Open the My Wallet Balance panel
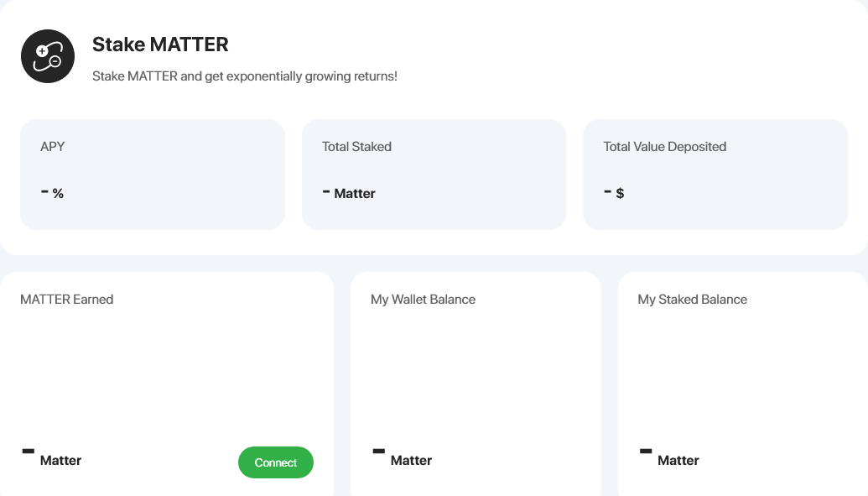This screenshot has width=868, height=496. click(476, 384)
